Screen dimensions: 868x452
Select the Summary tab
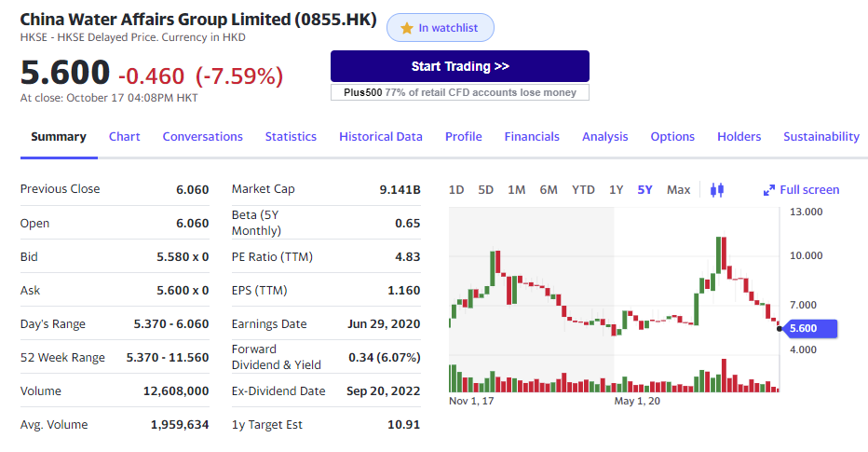pyautogui.click(x=59, y=137)
